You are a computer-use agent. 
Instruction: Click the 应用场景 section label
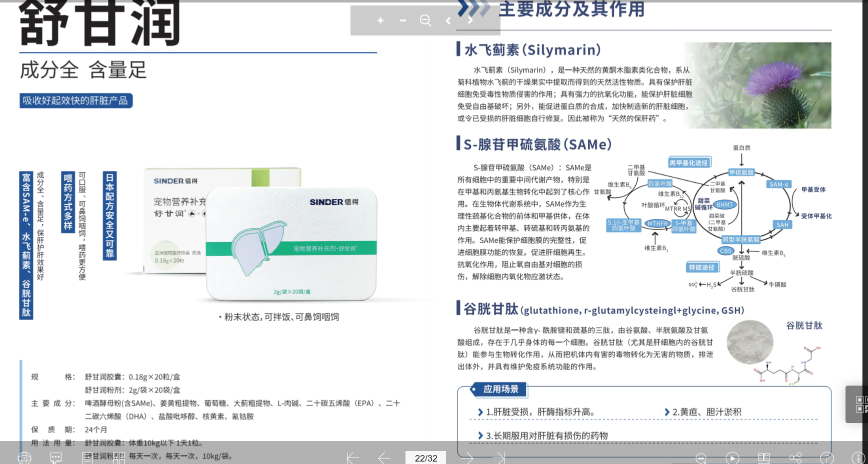pyautogui.click(x=500, y=389)
